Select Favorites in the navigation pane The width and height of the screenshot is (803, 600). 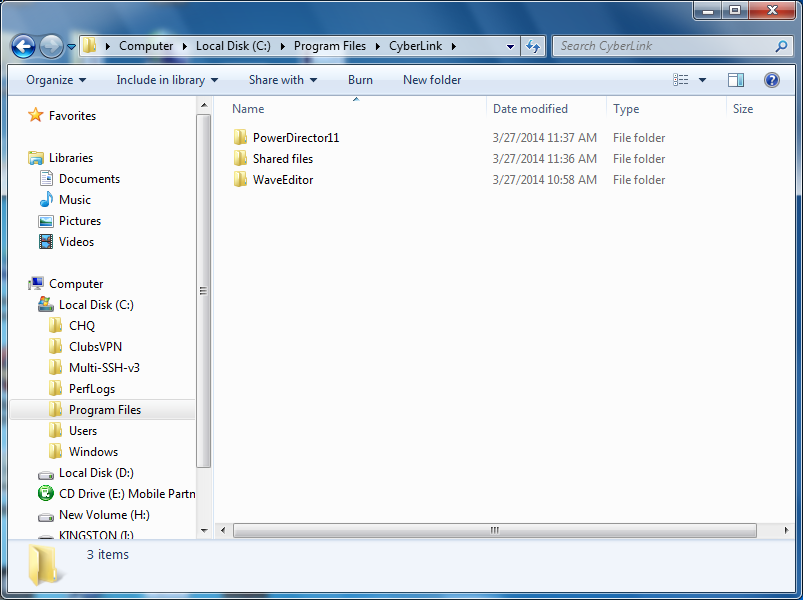(x=72, y=116)
